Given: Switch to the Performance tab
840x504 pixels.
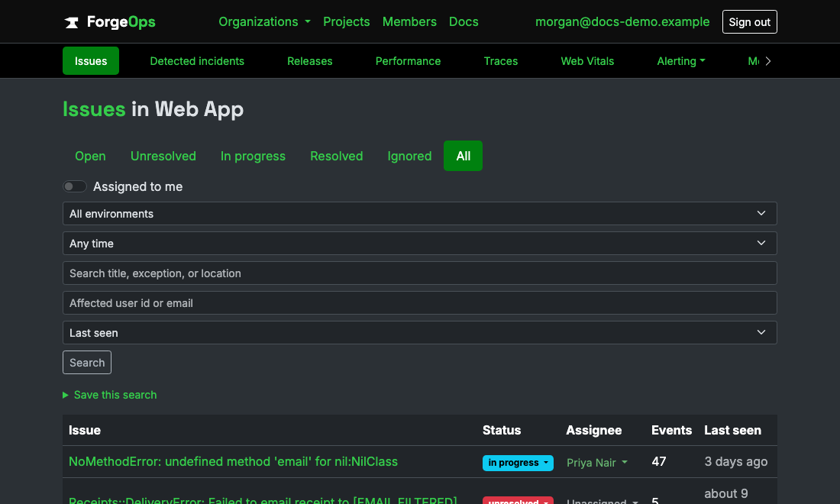Looking at the screenshot, I should point(409,61).
